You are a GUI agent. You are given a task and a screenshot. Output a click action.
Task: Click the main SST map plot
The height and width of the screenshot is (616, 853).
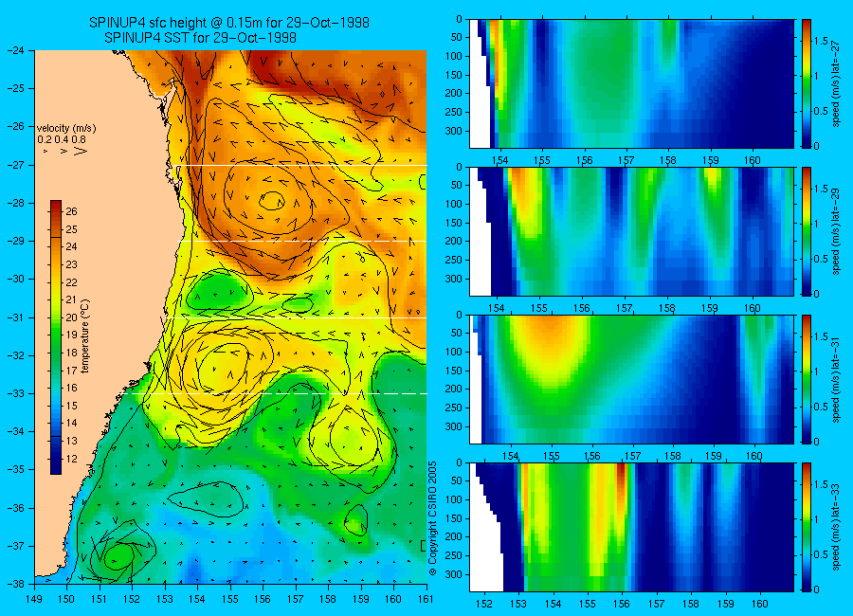tap(230, 317)
